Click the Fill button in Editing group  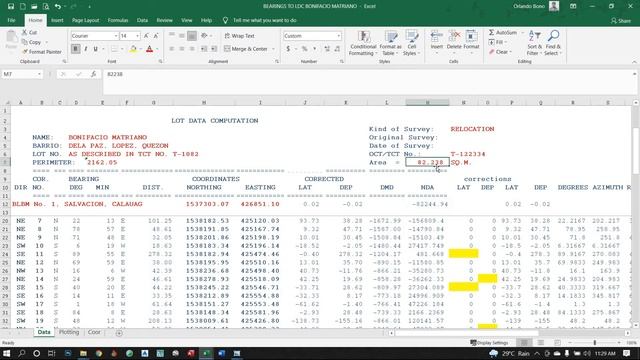click(x=497, y=42)
